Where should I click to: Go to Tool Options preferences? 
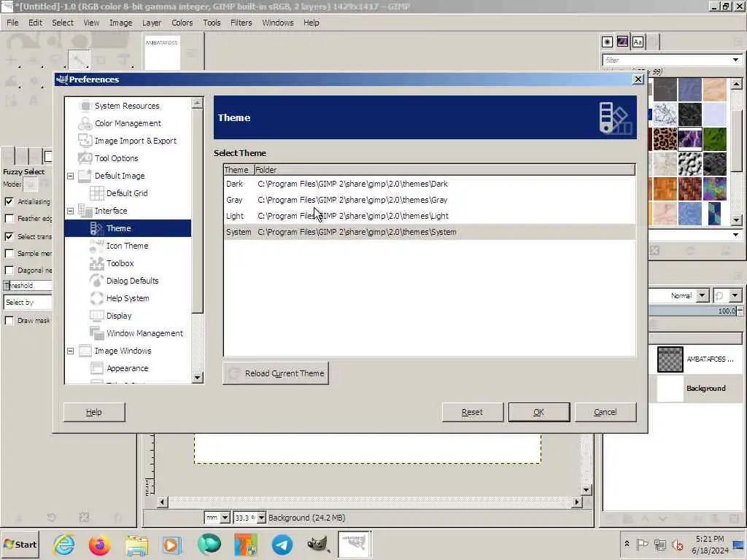click(x=116, y=158)
